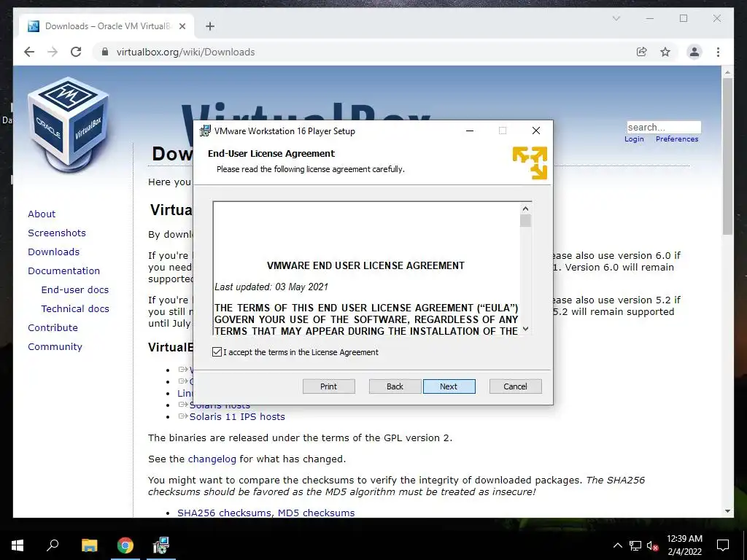This screenshot has width=747, height=560.
Task: Print the license agreement
Action: click(328, 386)
